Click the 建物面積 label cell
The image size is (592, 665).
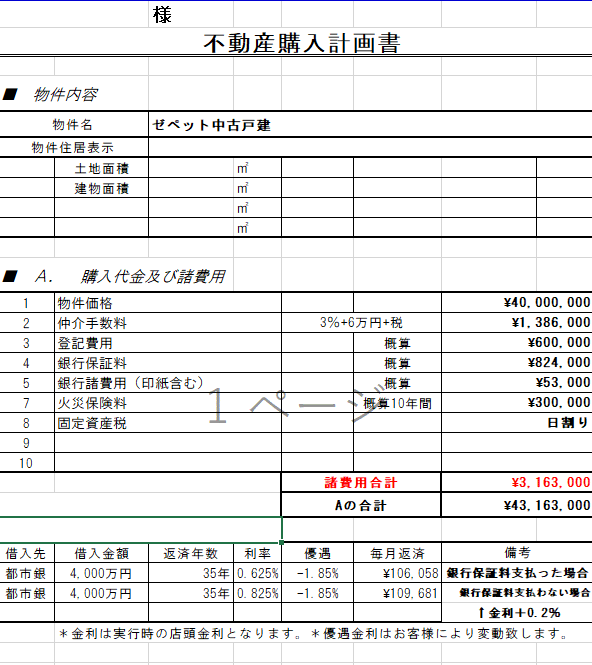(x=102, y=188)
